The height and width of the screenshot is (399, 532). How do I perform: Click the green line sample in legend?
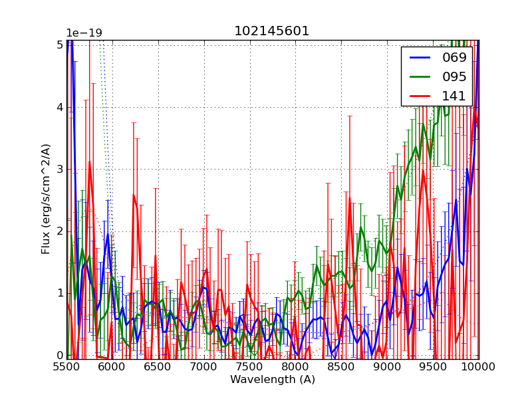(418, 76)
